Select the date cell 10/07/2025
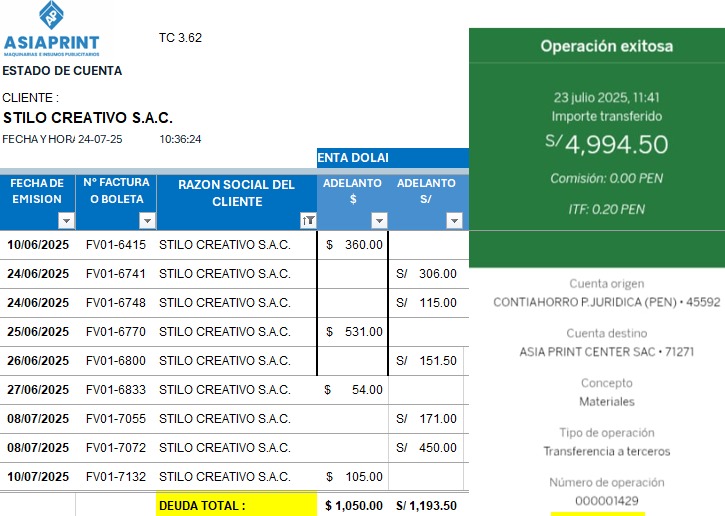Viewport: 725px width, 516px height. [38, 477]
